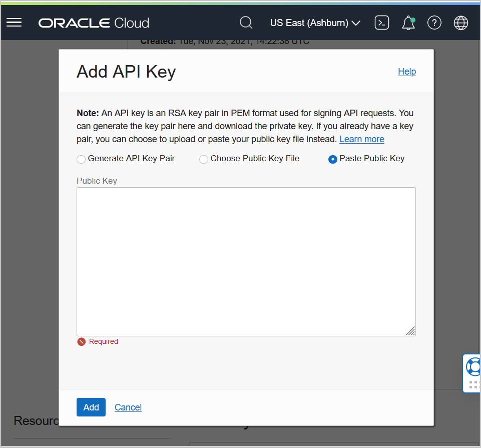Select the Generate API Key Pair option
481x448 pixels.
click(x=81, y=159)
